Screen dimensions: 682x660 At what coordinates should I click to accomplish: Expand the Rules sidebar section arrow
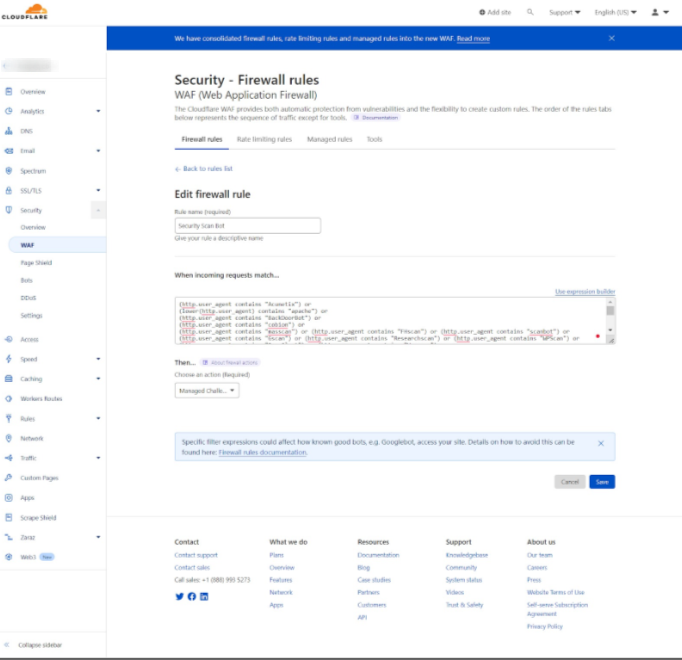coord(98,418)
